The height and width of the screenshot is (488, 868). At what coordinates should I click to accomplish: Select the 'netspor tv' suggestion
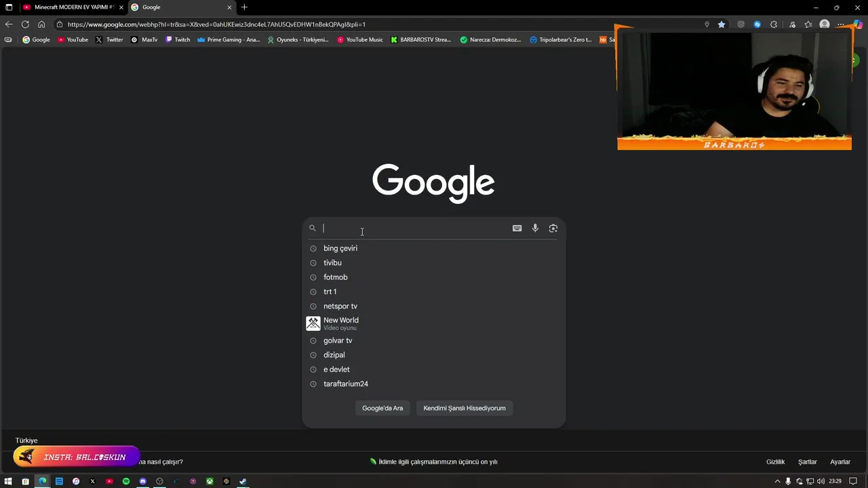tap(433, 306)
